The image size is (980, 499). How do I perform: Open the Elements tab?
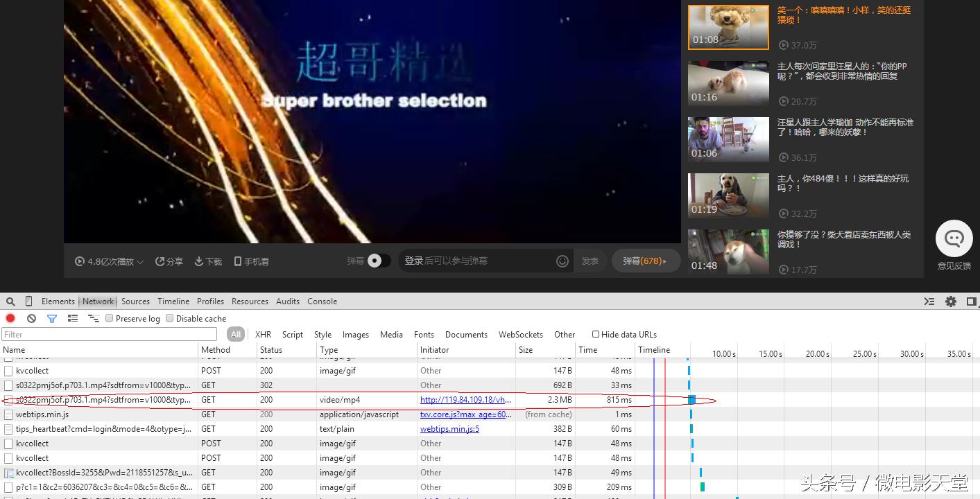click(58, 301)
